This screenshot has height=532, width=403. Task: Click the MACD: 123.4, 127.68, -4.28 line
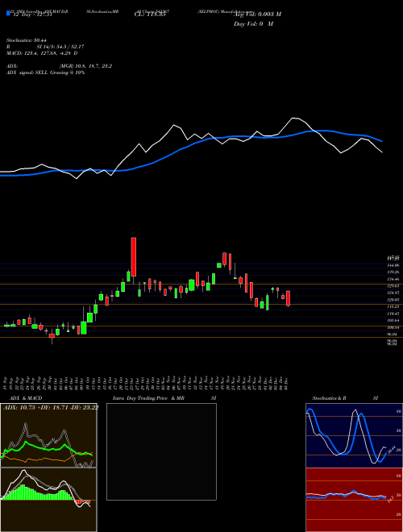(x=42, y=53)
